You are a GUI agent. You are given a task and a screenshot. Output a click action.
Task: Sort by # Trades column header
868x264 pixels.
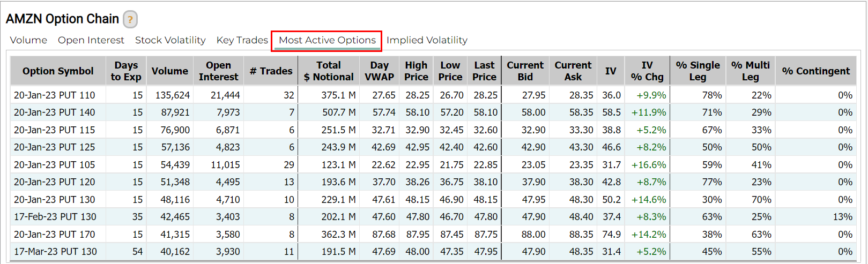(271, 71)
